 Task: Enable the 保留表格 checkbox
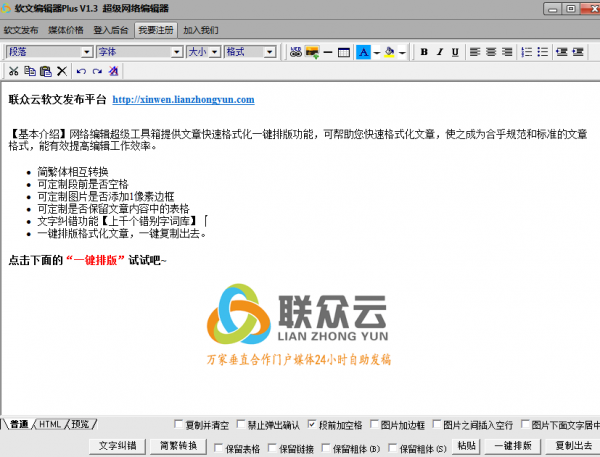click(218, 448)
